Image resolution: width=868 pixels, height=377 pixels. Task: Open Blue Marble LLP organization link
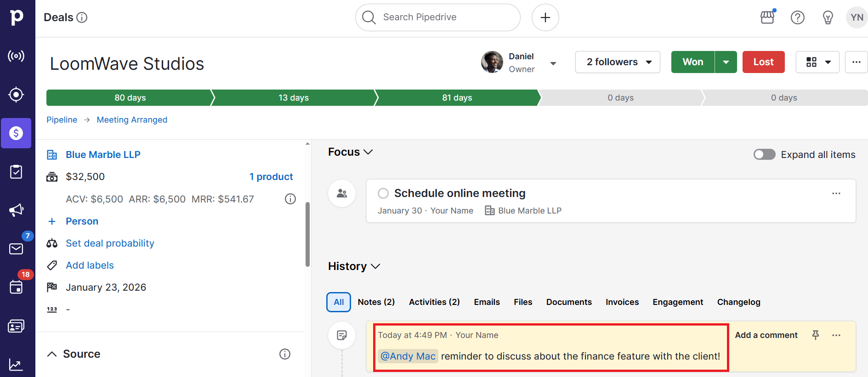[x=103, y=155]
